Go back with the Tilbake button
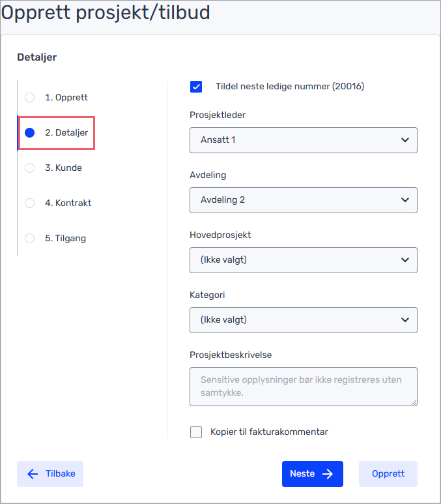This screenshot has width=441, height=504. pyautogui.click(x=50, y=474)
